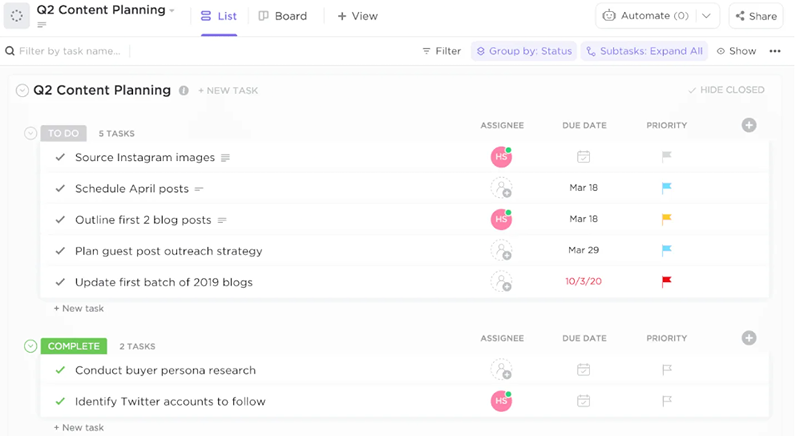Set due date for Source Instagram images
Viewport: 800px width, 436px height.
point(583,157)
